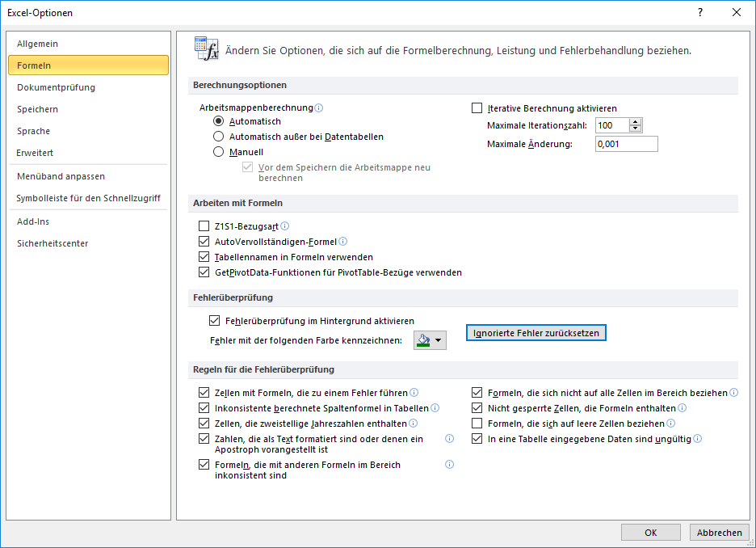Click info icon for zweistellige Jahreszahlen rule
Screen dimensions: 756x548
pyautogui.click(x=414, y=423)
